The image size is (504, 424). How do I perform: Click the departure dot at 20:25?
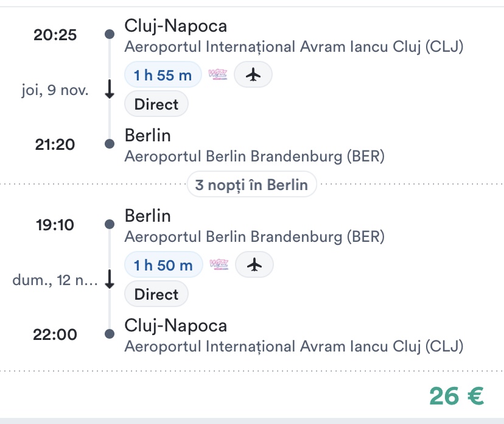pos(110,34)
